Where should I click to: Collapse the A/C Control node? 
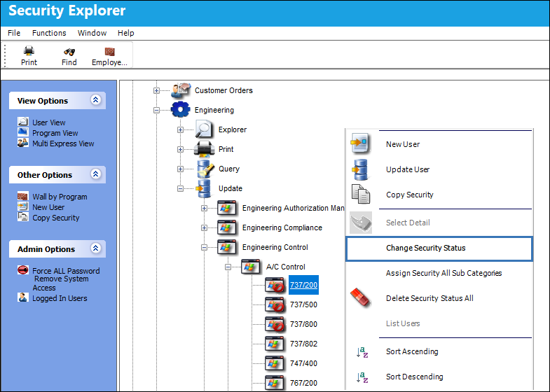(x=228, y=267)
